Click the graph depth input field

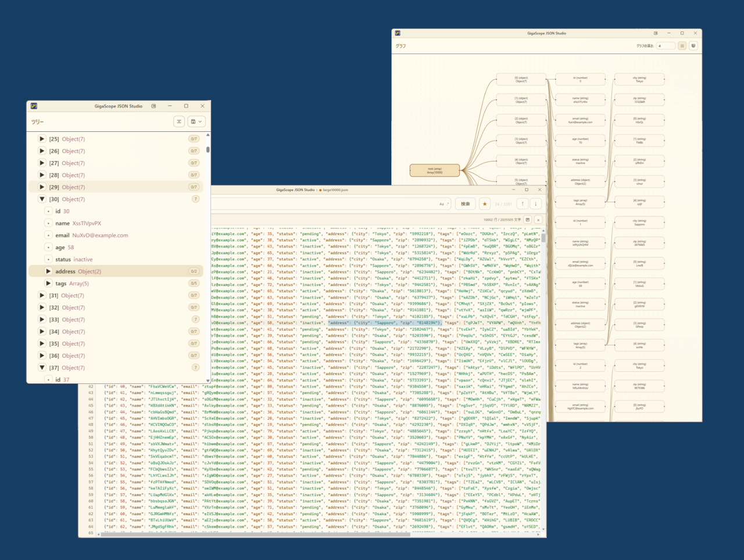pos(666,46)
